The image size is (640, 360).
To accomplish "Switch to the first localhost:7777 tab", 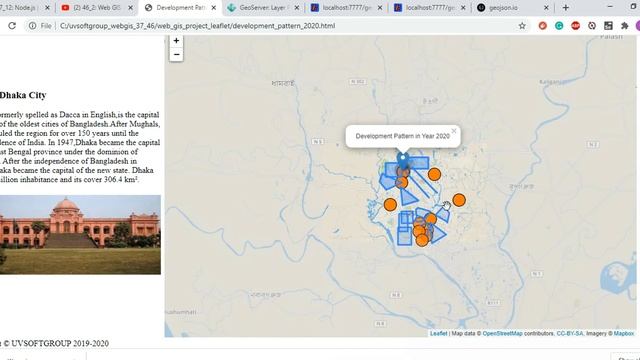I will pos(347,8).
